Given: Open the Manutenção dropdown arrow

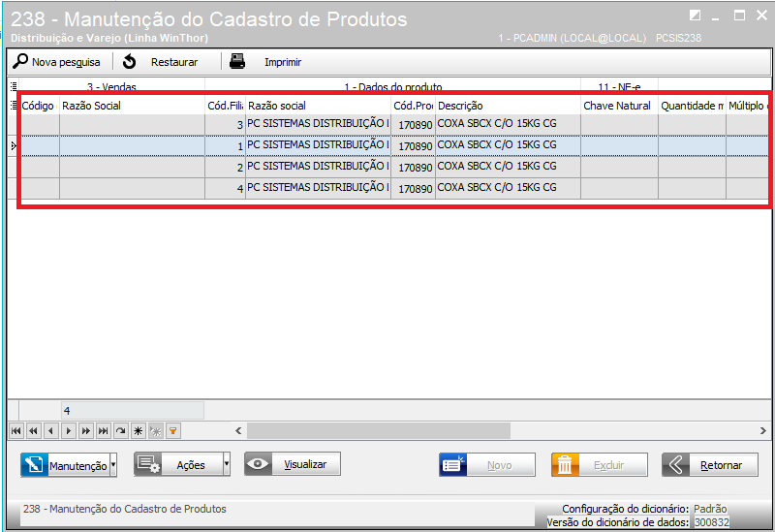Looking at the screenshot, I should pyautogui.click(x=113, y=465).
